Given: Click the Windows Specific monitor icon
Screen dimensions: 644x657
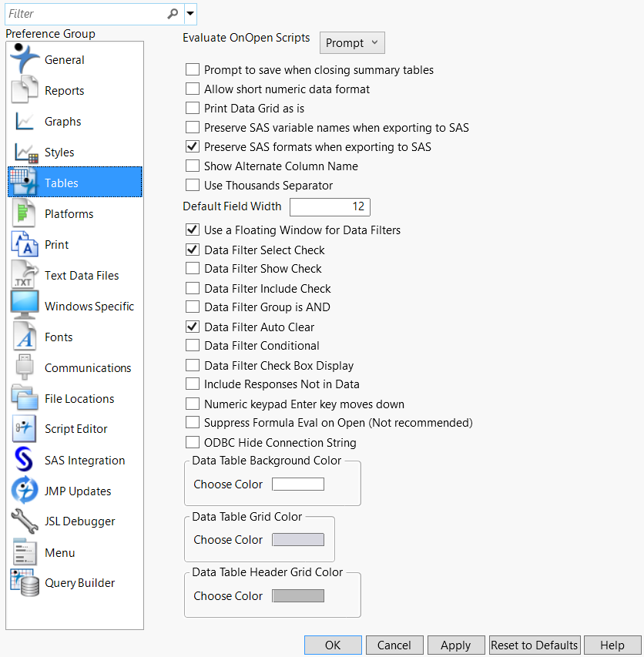Looking at the screenshot, I should (x=25, y=305).
